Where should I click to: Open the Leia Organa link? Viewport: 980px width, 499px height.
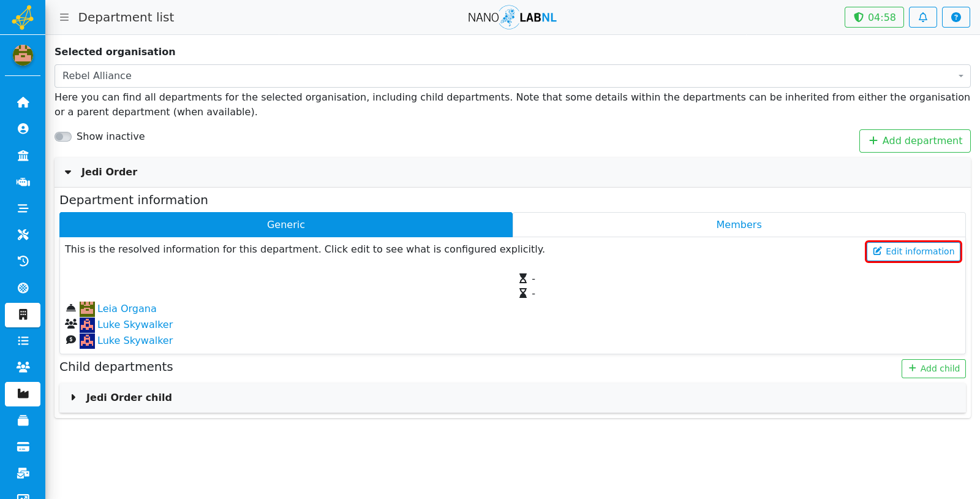127,309
